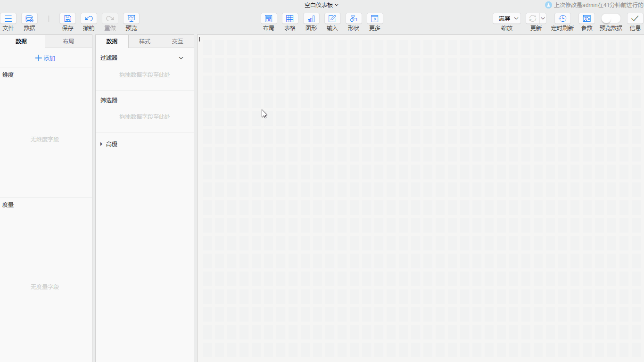Open the 参数 parameters panel
This screenshot has width=644, height=362.
586,19
